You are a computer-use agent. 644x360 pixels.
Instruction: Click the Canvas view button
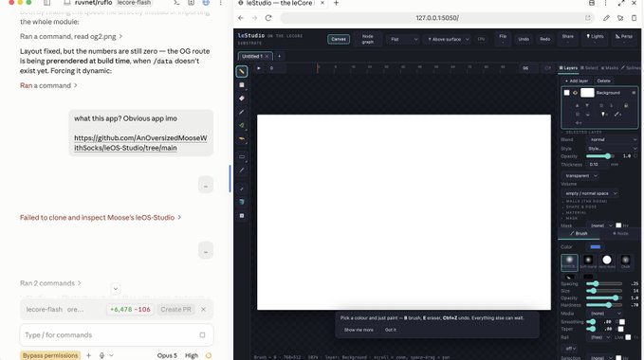pyautogui.click(x=339, y=39)
